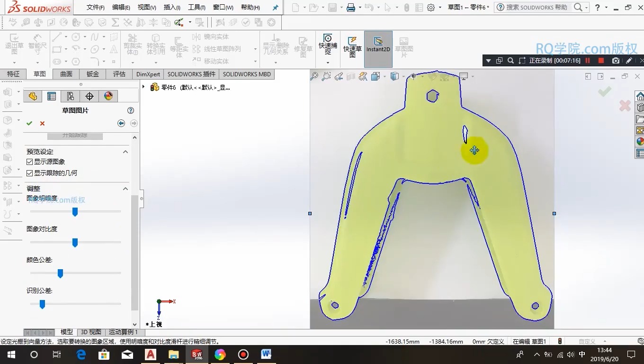Uncheck 显示跟踪的几何 checkbox
The image size is (644, 364).
[x=29, y=173]
